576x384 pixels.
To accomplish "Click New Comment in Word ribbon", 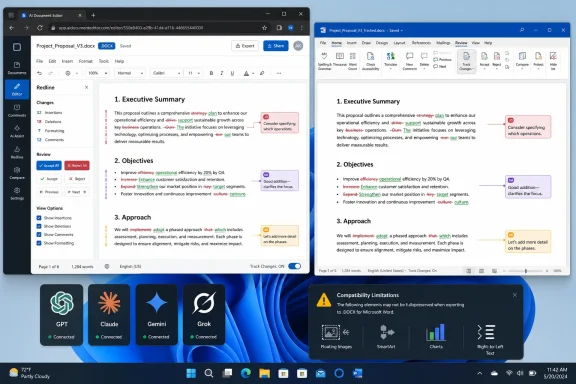I will click(x=409, y=61).
